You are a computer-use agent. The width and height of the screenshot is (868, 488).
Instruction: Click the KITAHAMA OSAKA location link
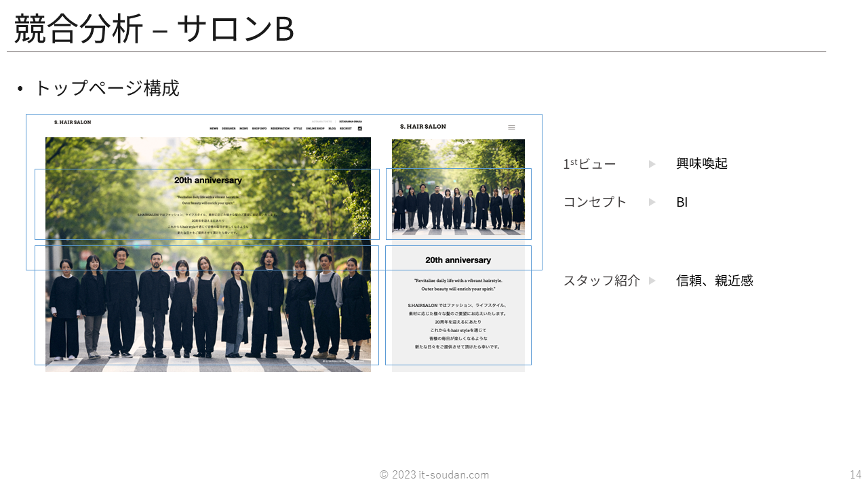point(351,121)
